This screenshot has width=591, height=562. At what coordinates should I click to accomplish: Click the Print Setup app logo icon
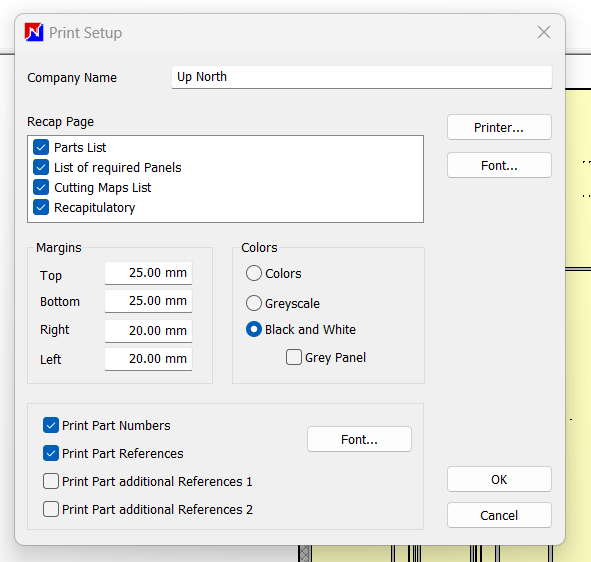pos(34,32)
